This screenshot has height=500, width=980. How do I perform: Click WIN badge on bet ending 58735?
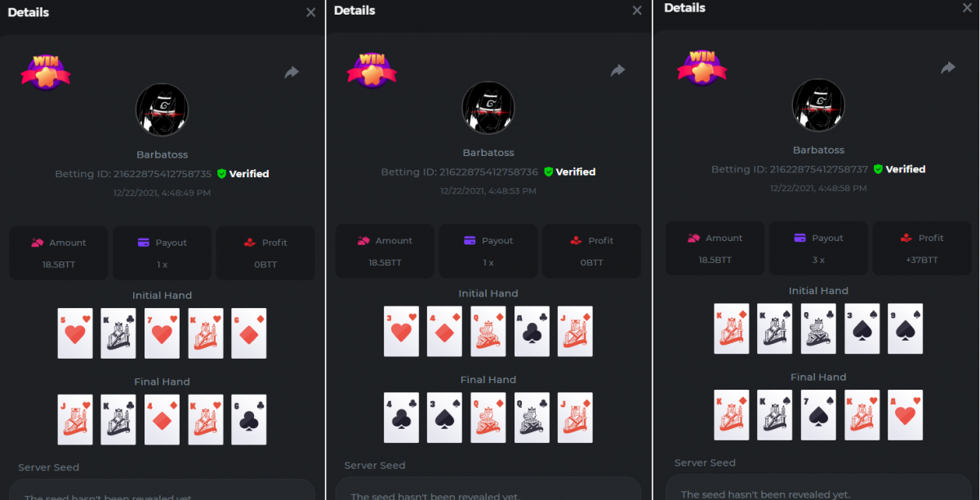pos(46,71)
